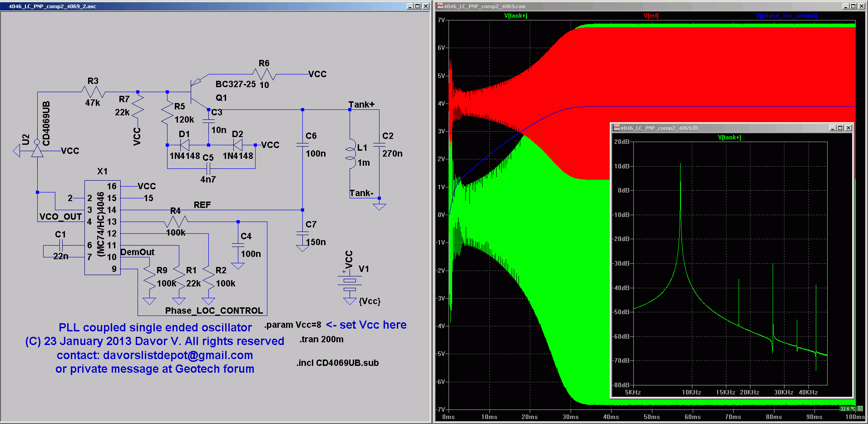
Task: Click the .param Vcc=8 directive
Action: pos(293,325)
